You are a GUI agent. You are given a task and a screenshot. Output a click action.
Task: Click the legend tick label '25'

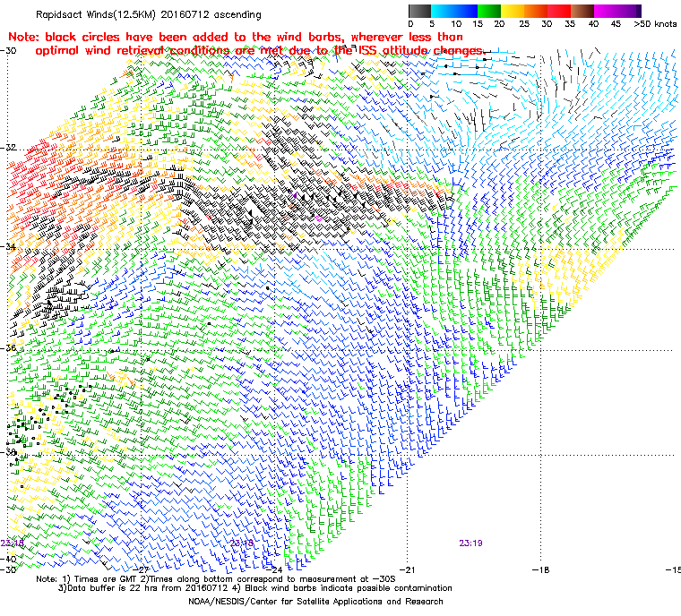tap(524, 24)
